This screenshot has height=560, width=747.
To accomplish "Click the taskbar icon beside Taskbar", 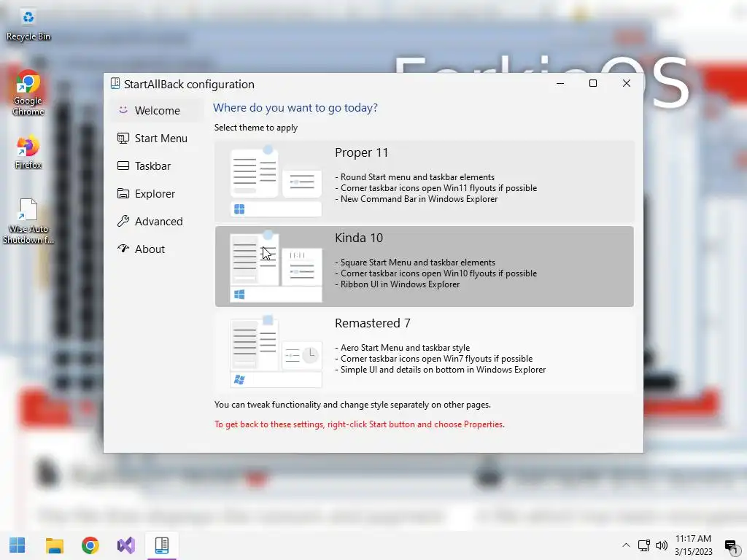I will (123, 166).
